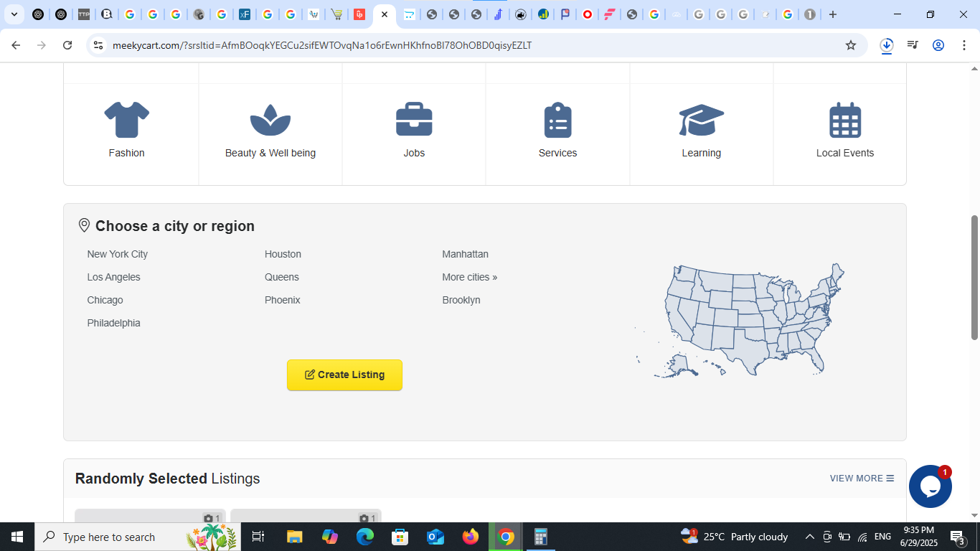This screenshot has width=980, height=551.
Task: Open Firefox from the taskbar
Action: [471, 537]
